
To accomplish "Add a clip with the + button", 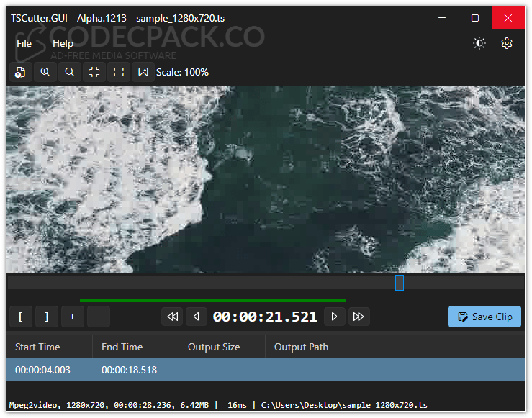I will [x=73, y=317].
